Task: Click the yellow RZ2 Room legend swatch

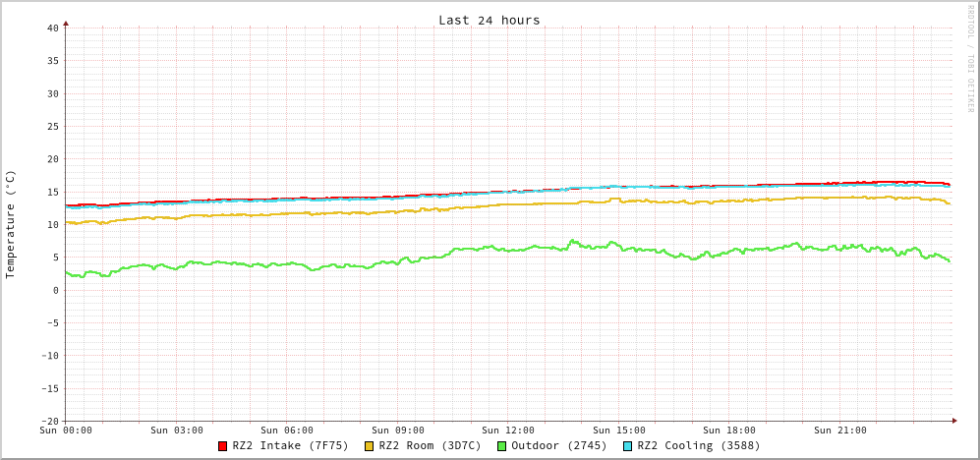Action: tap(370, 446)
